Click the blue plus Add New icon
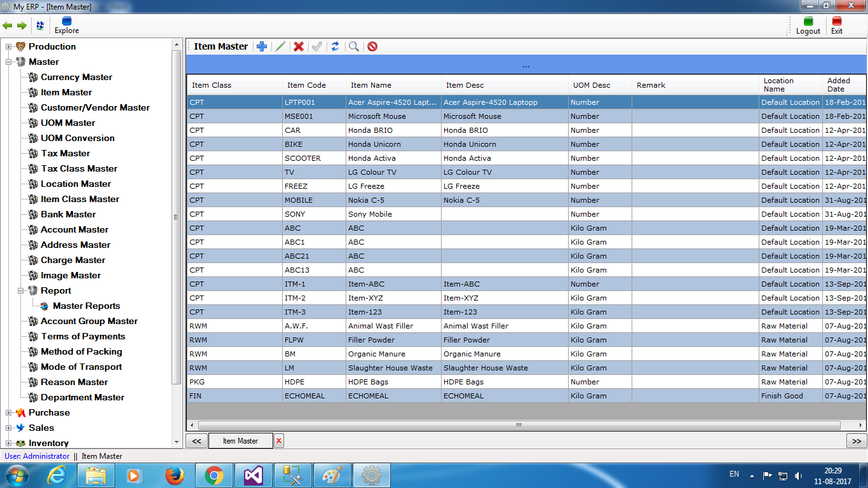The image size is (868, 488). 262,46
